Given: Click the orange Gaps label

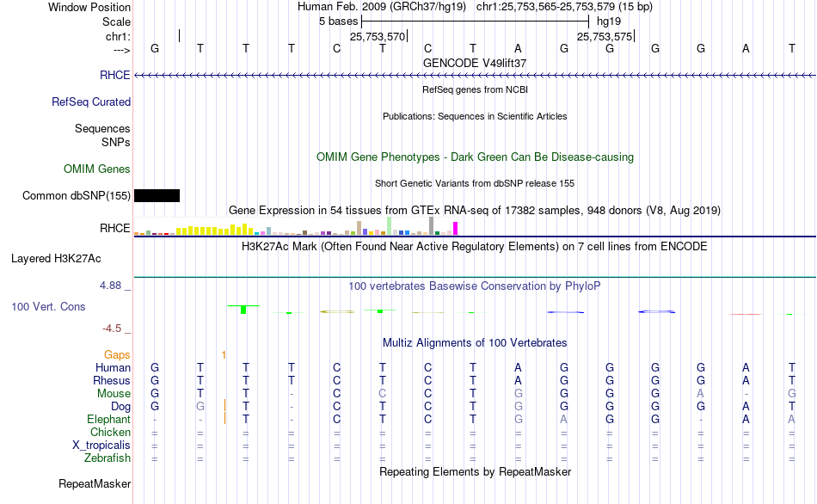Looking at the screenshot, I should [117, 355].
